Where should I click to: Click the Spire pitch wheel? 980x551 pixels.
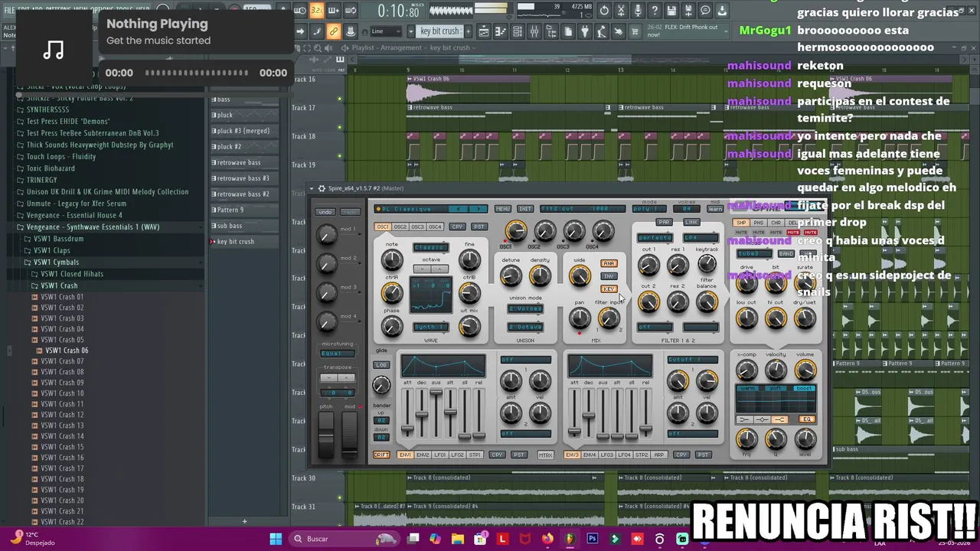click(326, 434)
